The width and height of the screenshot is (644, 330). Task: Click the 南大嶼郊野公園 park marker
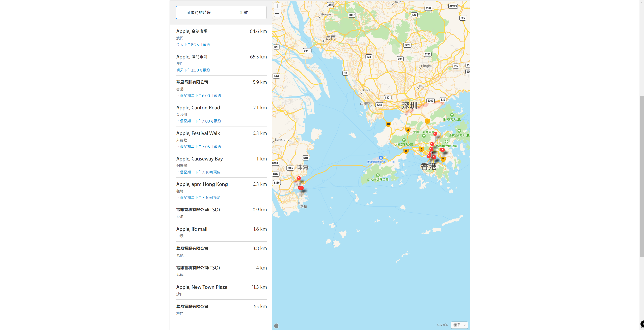click(378, 175)
